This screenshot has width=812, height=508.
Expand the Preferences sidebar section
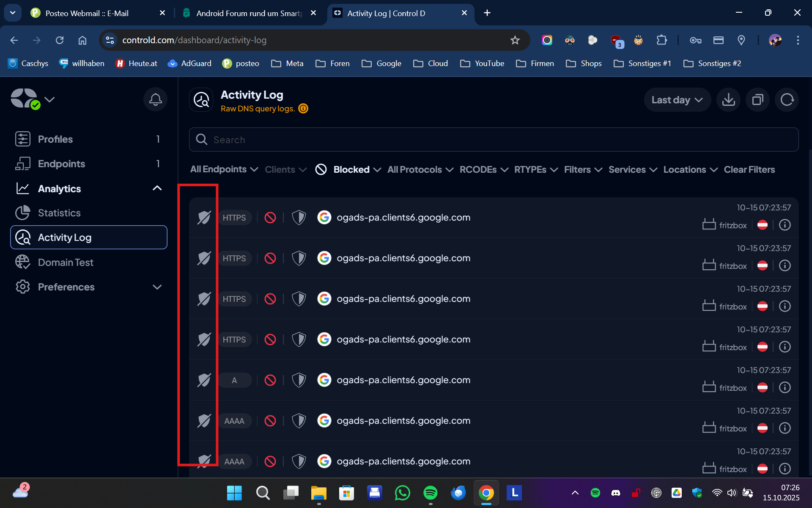[157, 287]
